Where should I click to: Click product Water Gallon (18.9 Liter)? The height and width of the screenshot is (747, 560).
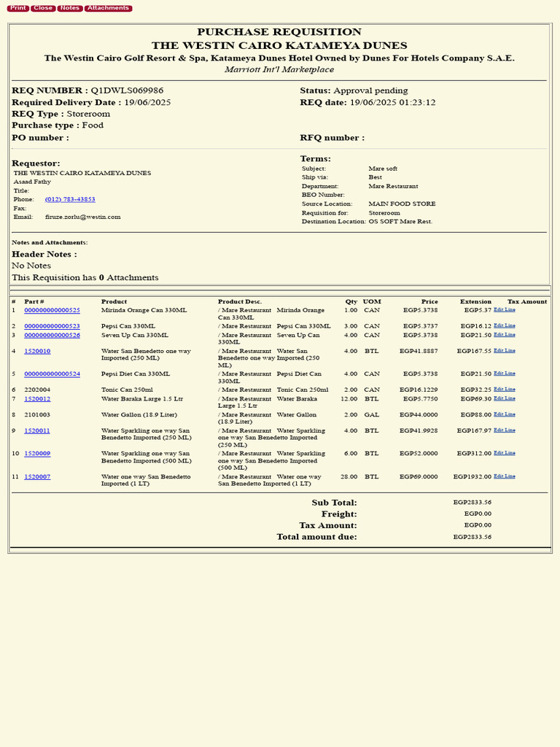pos(139,415)
